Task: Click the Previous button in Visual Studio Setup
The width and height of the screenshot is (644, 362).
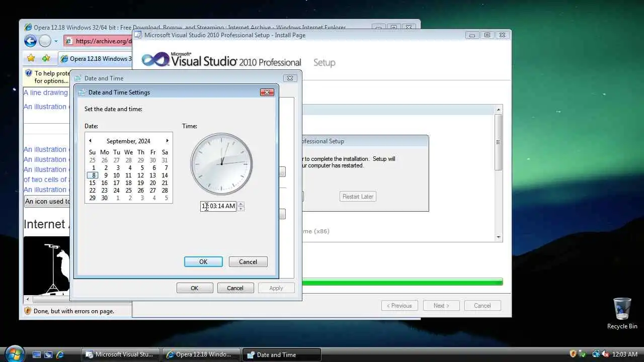Action: coord(399,306)
